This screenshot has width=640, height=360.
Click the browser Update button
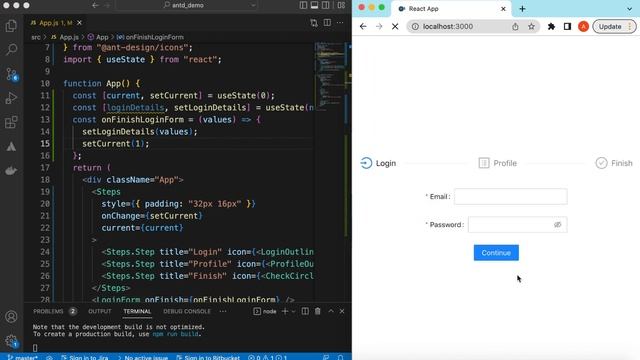pos(614,27)
